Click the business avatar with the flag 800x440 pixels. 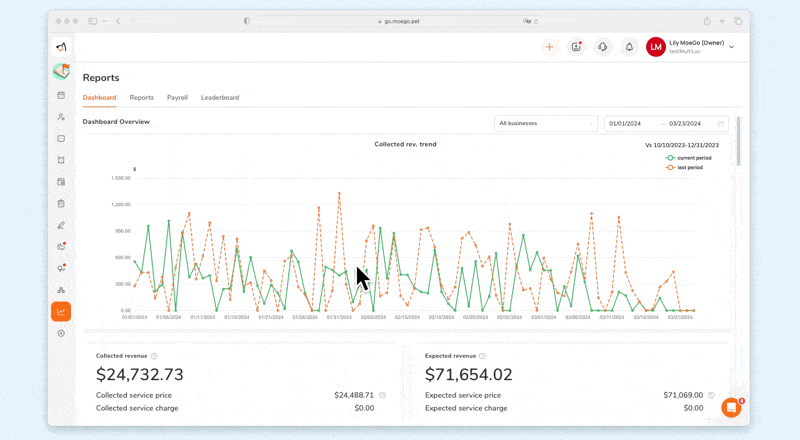click(x=61, y=71)
